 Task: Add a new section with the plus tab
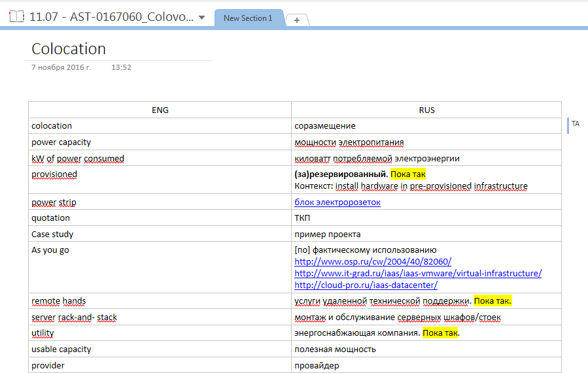click(x=297, y=20)
